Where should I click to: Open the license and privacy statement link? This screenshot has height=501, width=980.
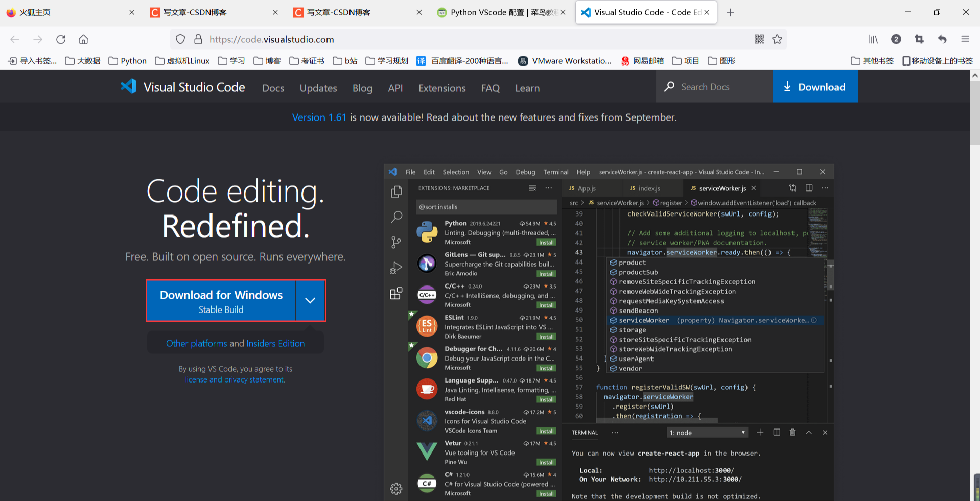235,379
